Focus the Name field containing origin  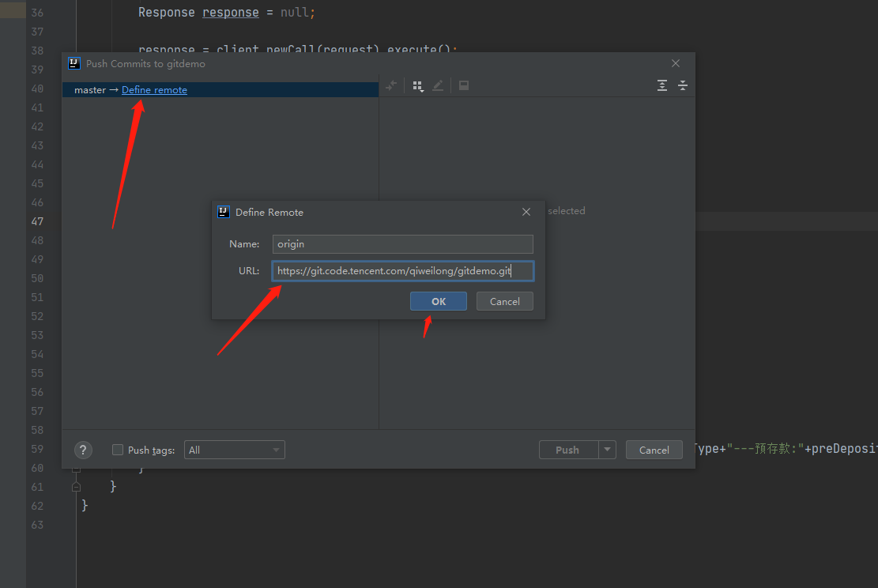coord(402,244)
